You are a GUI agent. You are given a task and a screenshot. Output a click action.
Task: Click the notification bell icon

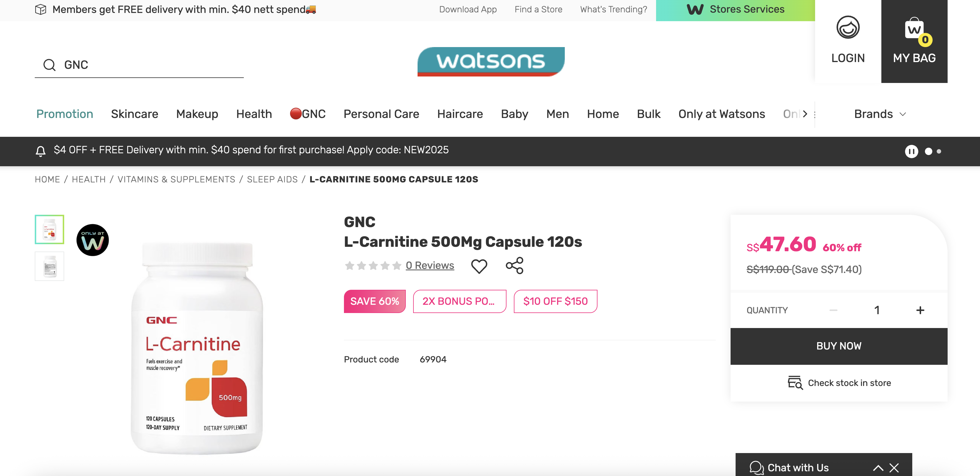41,151
